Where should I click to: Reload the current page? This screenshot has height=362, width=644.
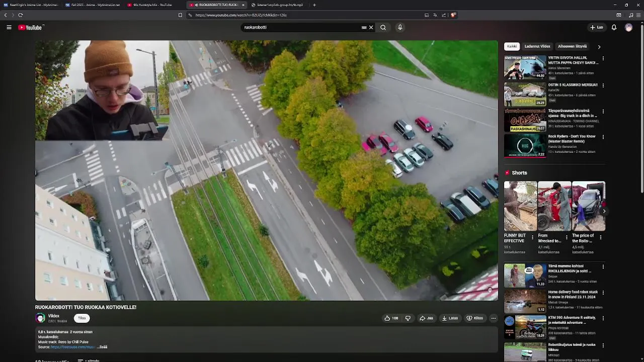(x=20, y=15)
